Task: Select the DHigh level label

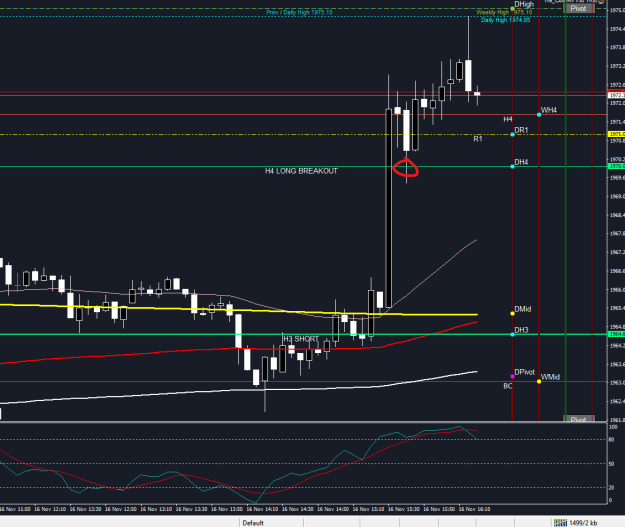Action: click(x=524, y=4)
